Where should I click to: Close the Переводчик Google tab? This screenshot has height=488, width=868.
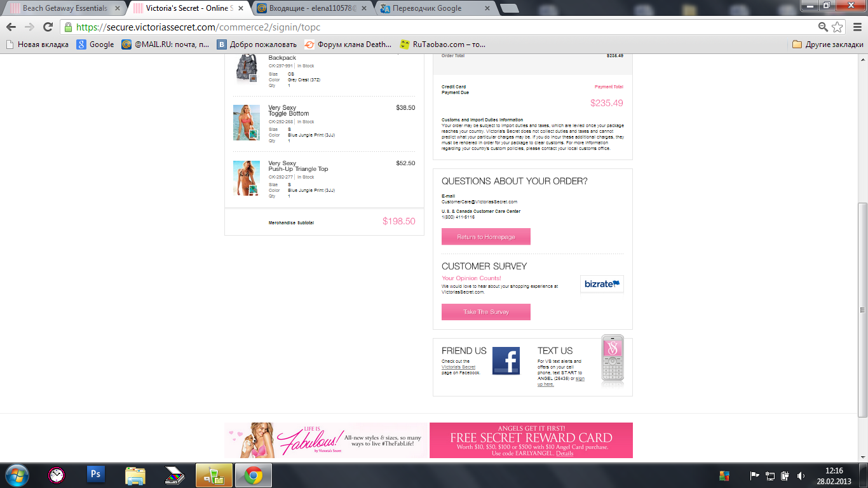(x=487, y=8)
